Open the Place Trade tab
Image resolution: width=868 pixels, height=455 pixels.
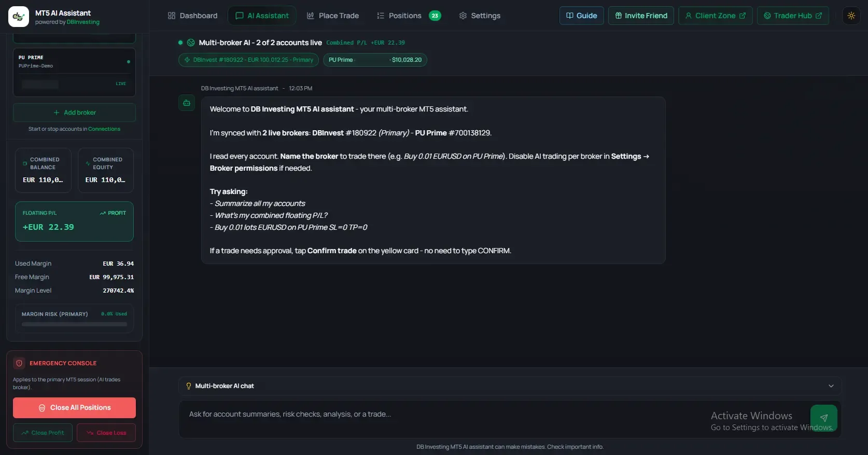point(333,16)
